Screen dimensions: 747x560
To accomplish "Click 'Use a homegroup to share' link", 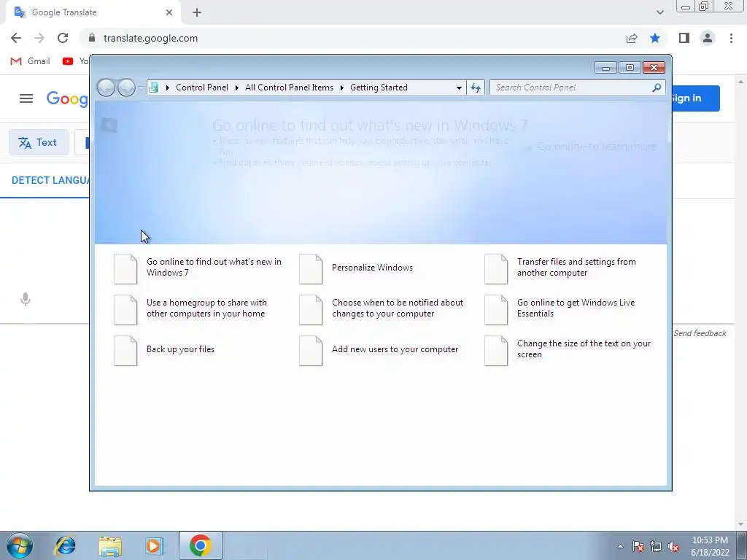I will pyautogui.click(x=206, y=308).
